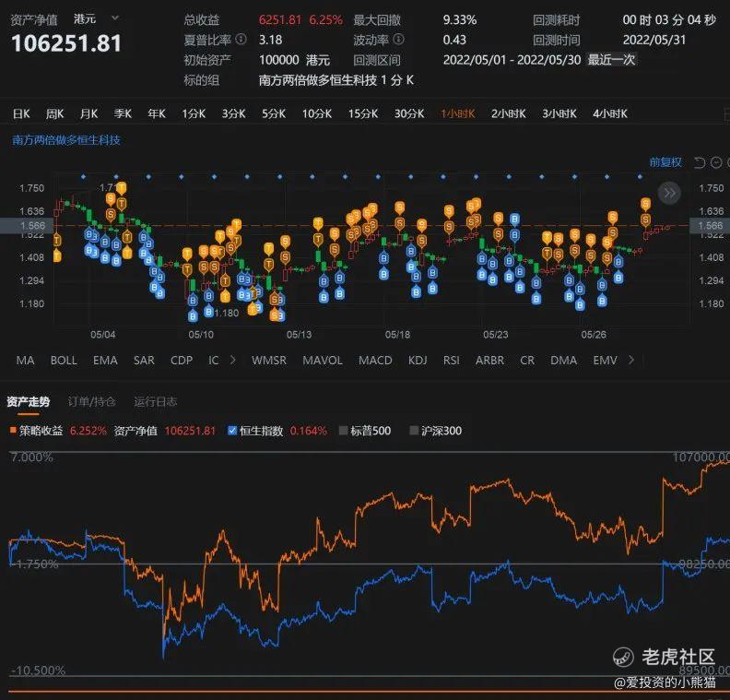Open the 南方两倍做多恒生科技 symbol link

coord(66,140)
